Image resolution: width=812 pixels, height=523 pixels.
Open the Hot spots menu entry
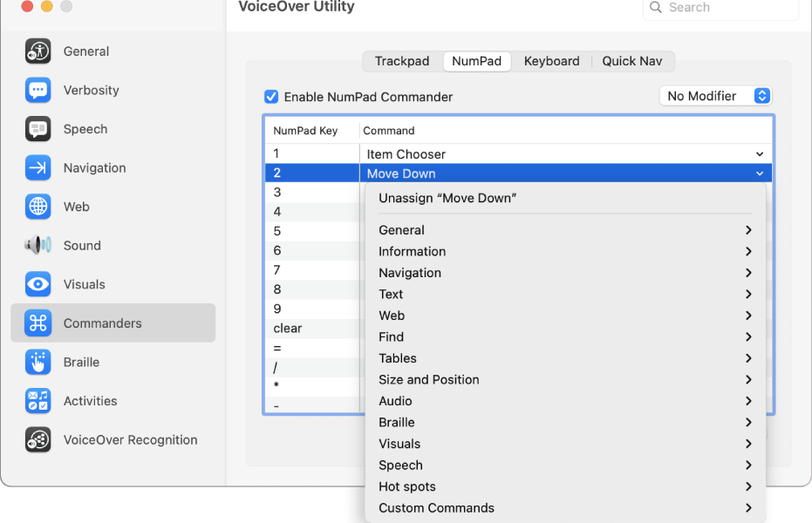[565, 486]
